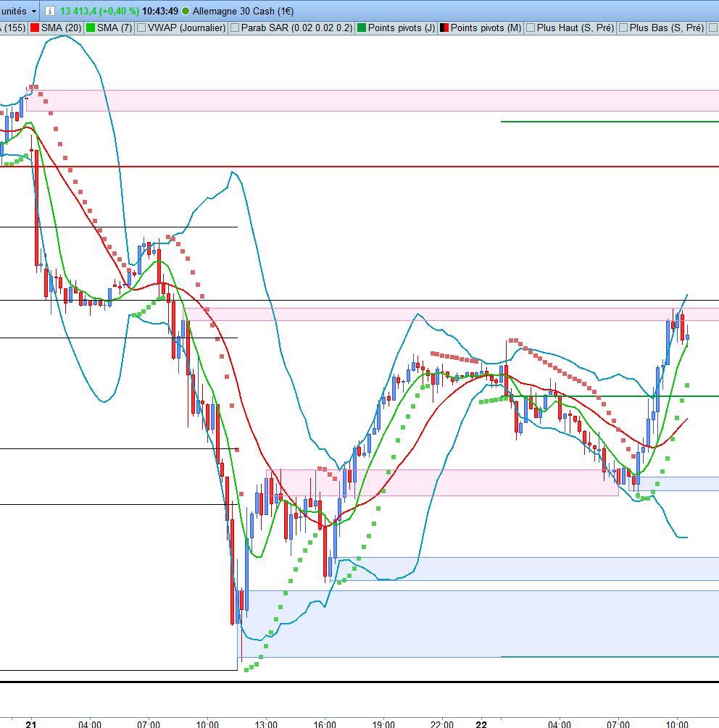Click the Points pivots (J) label

coord(402,28)
